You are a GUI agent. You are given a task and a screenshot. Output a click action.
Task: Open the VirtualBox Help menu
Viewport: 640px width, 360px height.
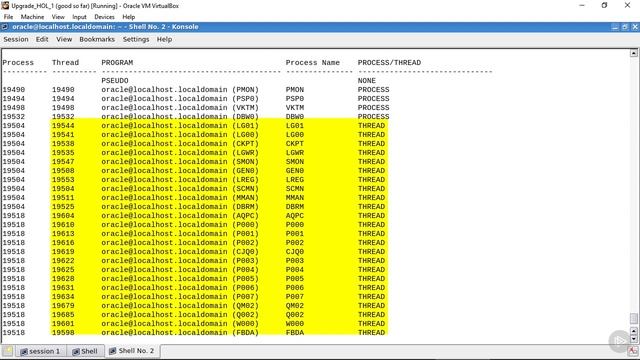click(129, 17)
